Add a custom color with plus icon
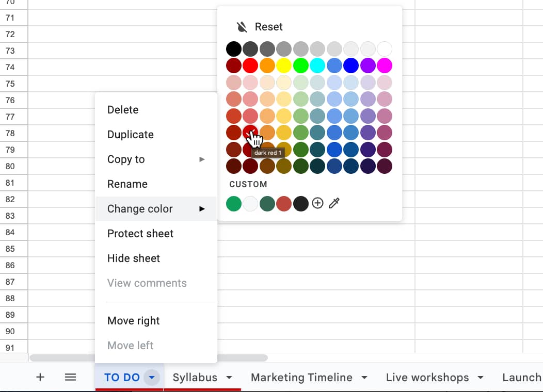Viewport: 543px width, 392px height. click(318, 203)
